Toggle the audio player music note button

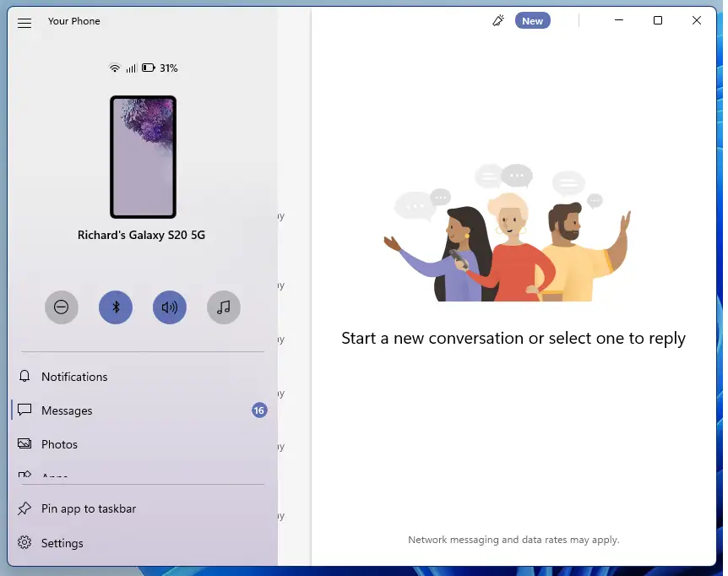pyautogui.click(x=224, y=307)
